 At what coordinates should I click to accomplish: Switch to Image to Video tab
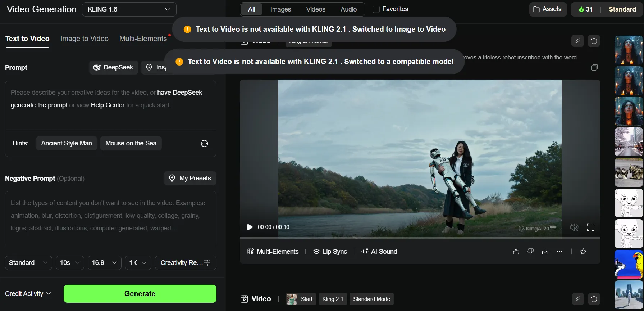[x=85, y=39]
